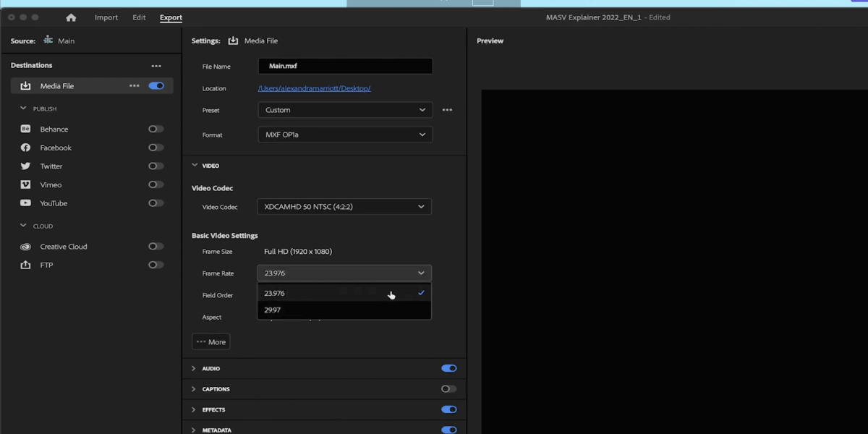Viewport: 868px width, 434px height.
Task: Open the Destinations options ellipsis menu
Action: (156, 66)
